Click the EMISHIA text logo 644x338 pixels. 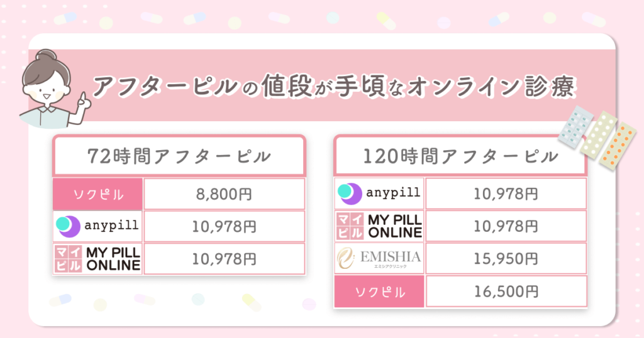click(x=391, y=257)
